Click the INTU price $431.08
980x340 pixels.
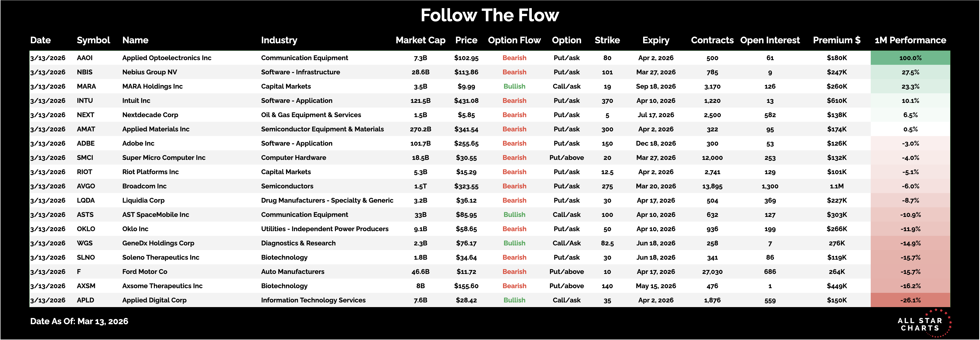466,101
